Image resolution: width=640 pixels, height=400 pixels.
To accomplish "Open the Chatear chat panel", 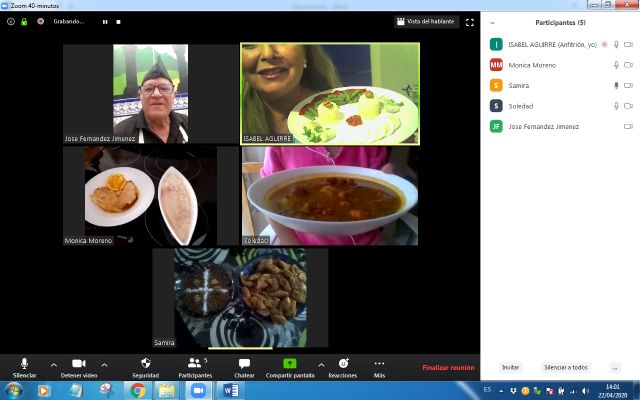I will coord(244,364).
